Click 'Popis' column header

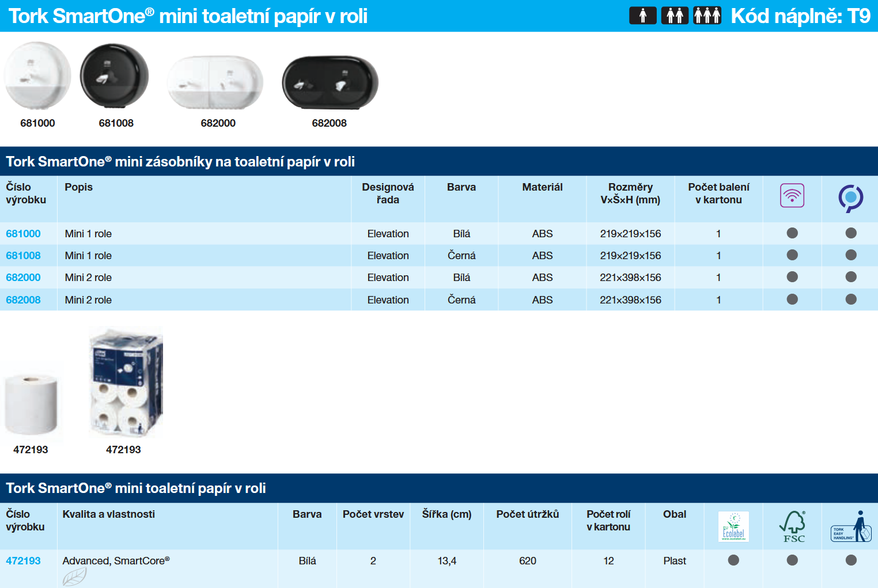point(78,187)
